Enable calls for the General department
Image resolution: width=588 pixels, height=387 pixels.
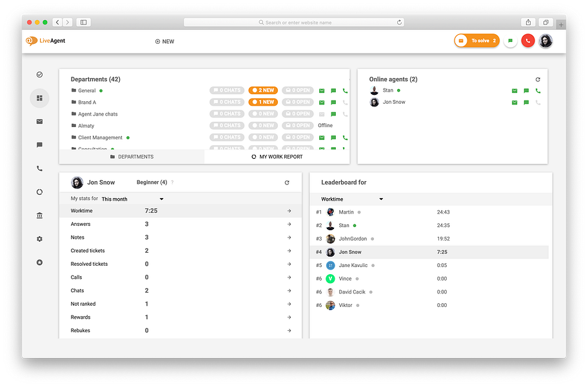point(344,91)
